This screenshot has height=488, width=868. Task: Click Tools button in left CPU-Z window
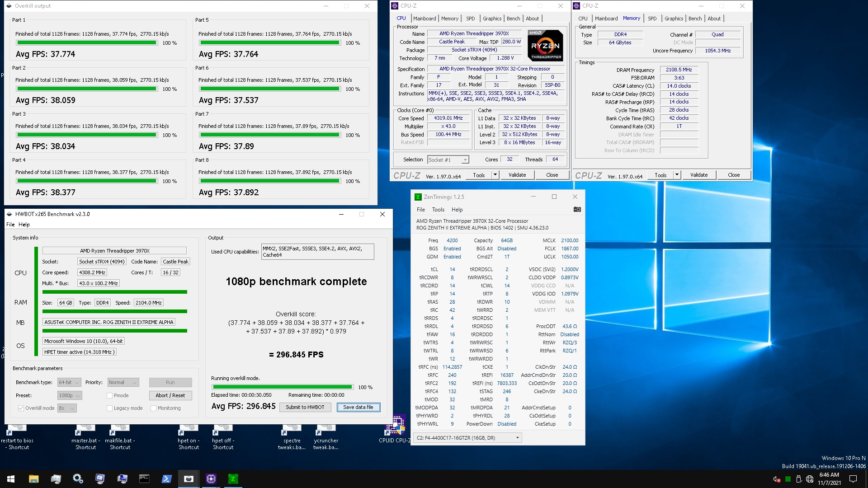479,175
